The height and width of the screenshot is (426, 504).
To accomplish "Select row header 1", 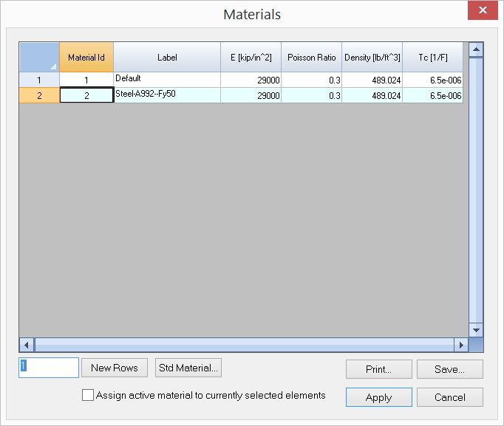I will tap(39, 80).
